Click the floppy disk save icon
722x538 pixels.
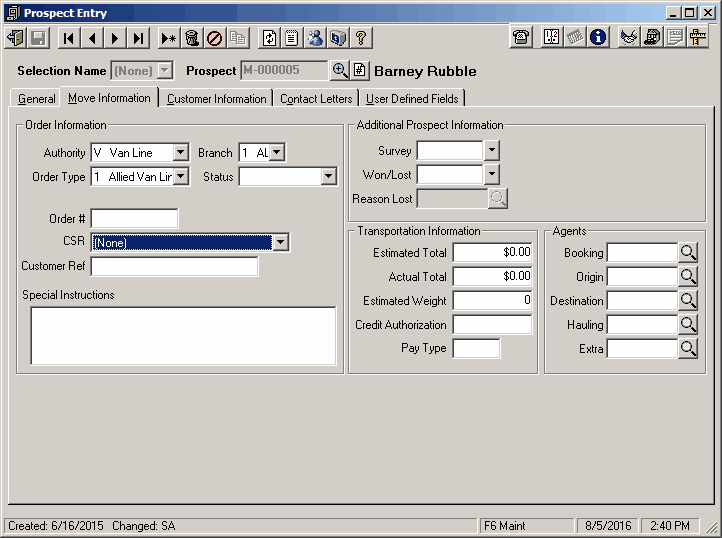(x=39, y=38)
